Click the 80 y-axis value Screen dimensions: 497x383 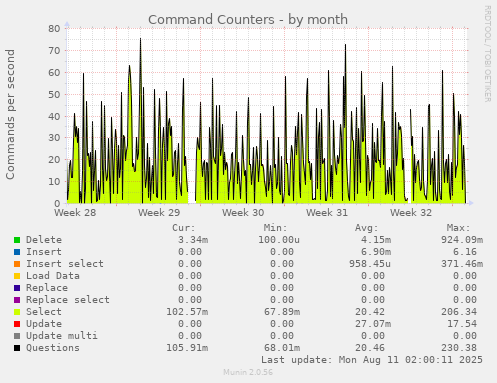pyautogui.click(x=54, y=28)
